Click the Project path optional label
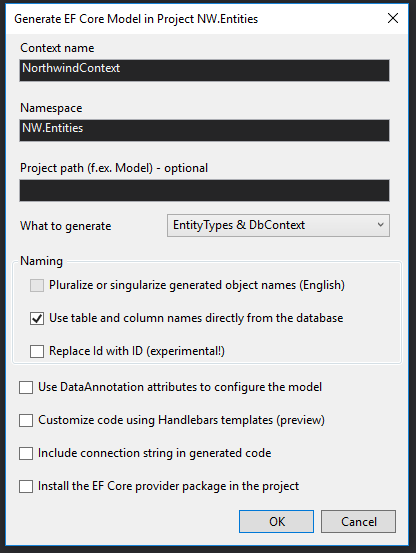The height and width of the screenshot is (553, 416). (x=114, y=168)
